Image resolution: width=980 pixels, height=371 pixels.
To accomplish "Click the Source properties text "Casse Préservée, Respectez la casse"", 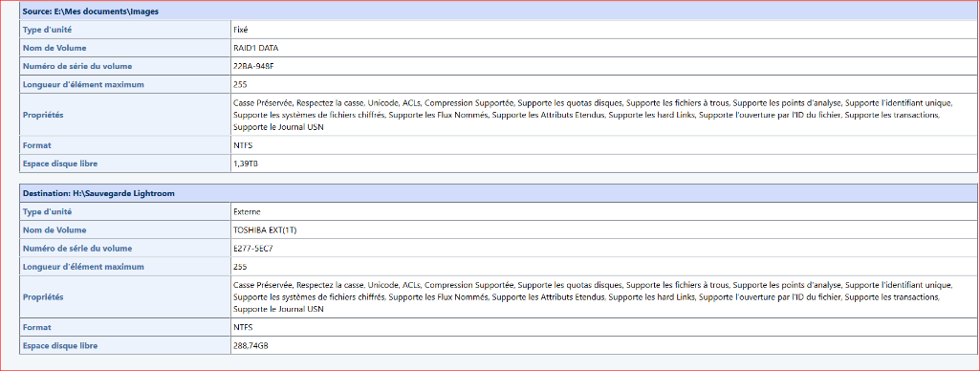I will coord(297,103).
